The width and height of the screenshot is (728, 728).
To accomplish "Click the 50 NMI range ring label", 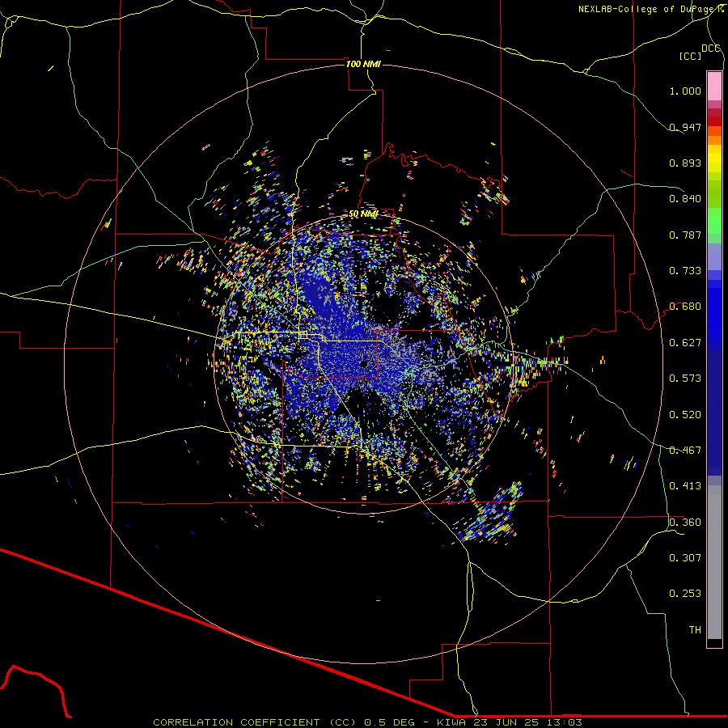I will tap(363, 214).
